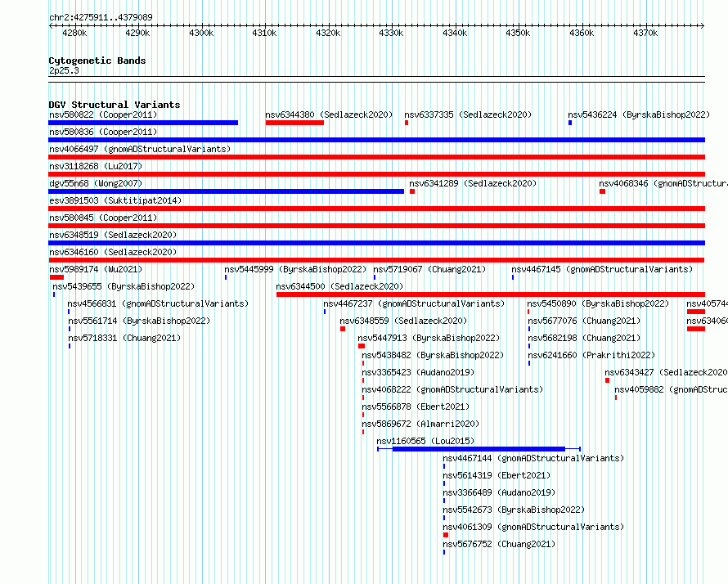Click the blue bar of nsv580822
Viewport: 728px width, 584px height.
[x=143, y=123]
